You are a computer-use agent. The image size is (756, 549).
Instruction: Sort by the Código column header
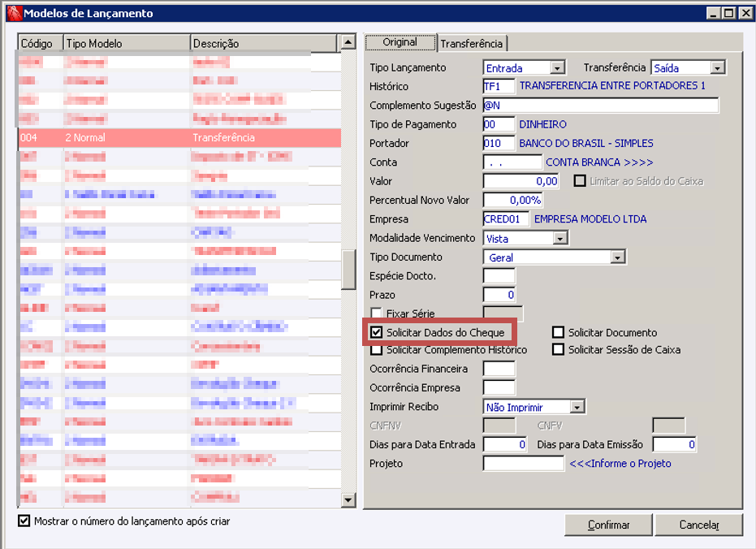point(41,43)
